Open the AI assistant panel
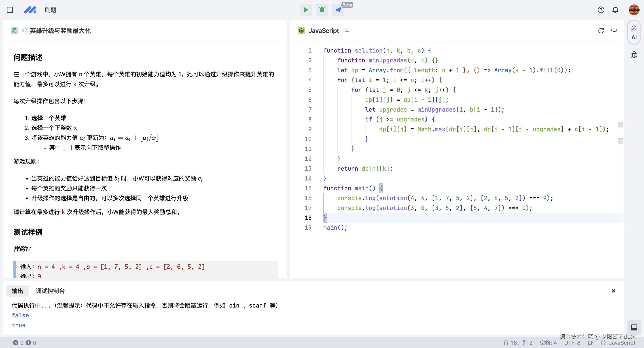This screenshot has height=348, width=644. pos(634,32)
